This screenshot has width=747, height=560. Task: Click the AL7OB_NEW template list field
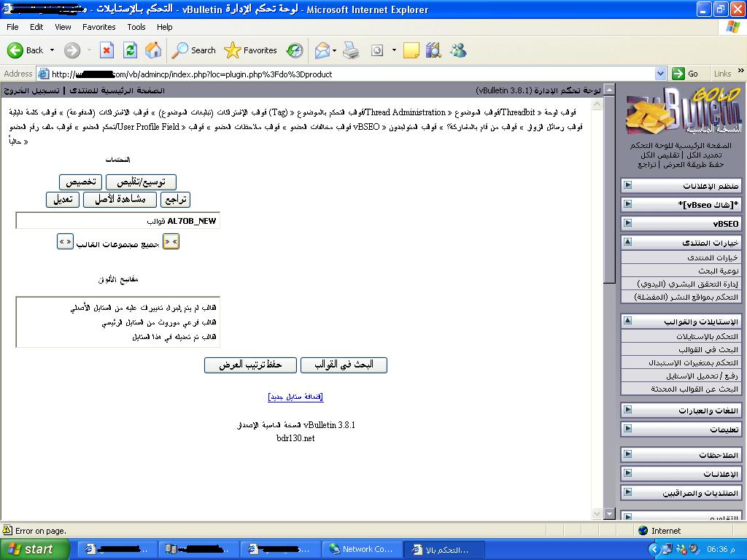pos(117,221)
